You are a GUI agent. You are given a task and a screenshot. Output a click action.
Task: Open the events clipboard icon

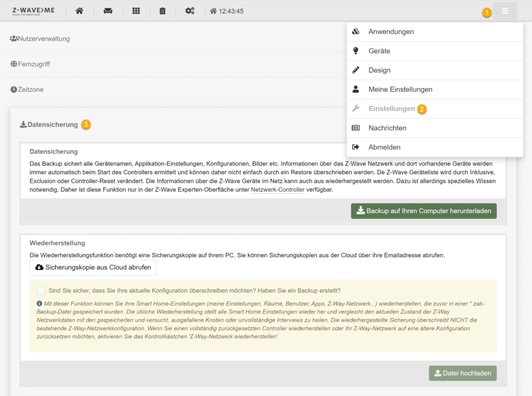point(163,11)
